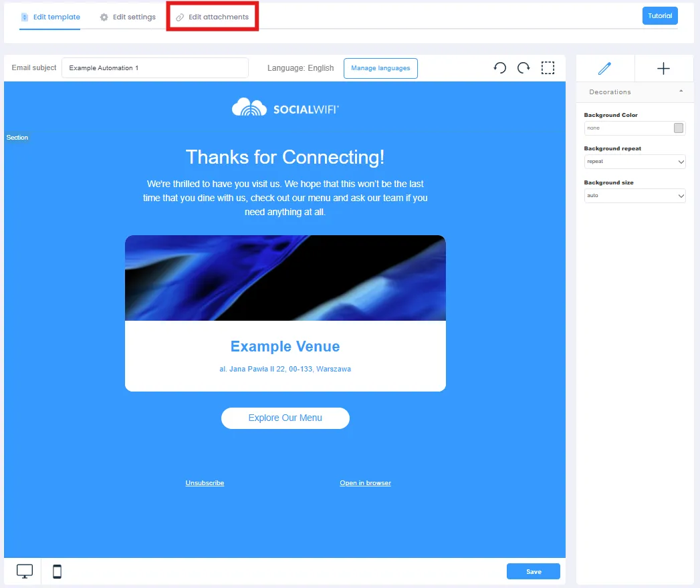The width and height of the screenshot is (700, 588).
Task: Open the Edit attachments tab
Action: tap(213, 17)
